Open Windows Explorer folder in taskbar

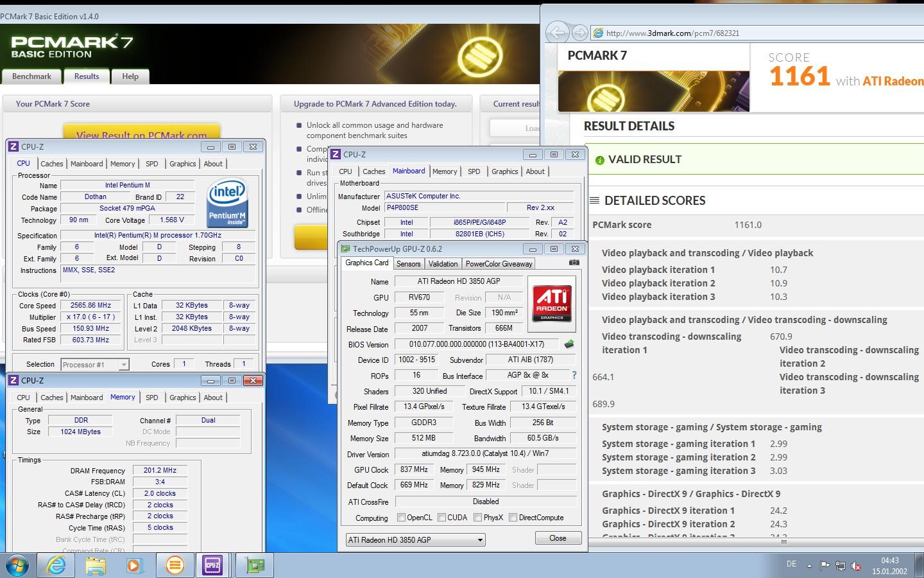[95, 565]
